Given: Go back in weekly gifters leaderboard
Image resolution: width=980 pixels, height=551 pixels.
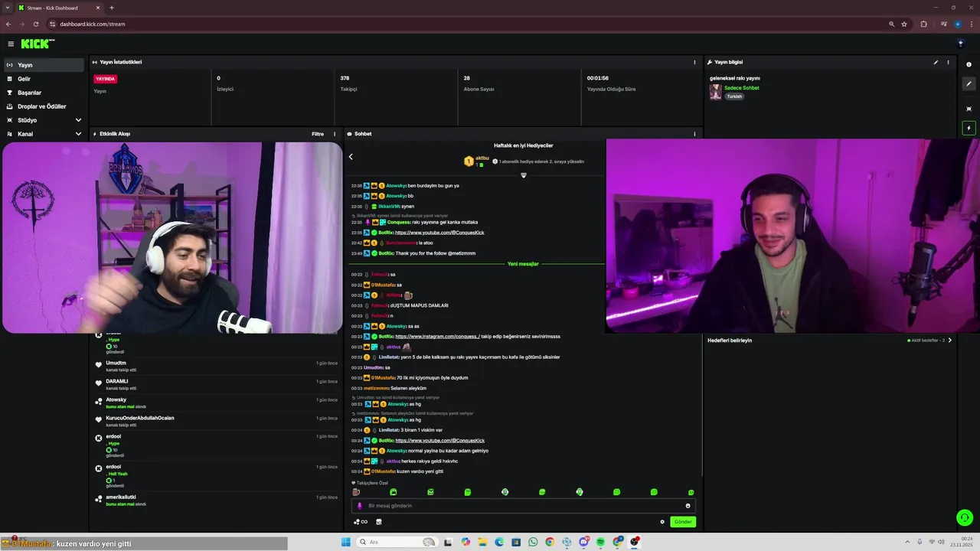Looking at the screenshot, I should point(351,157).
